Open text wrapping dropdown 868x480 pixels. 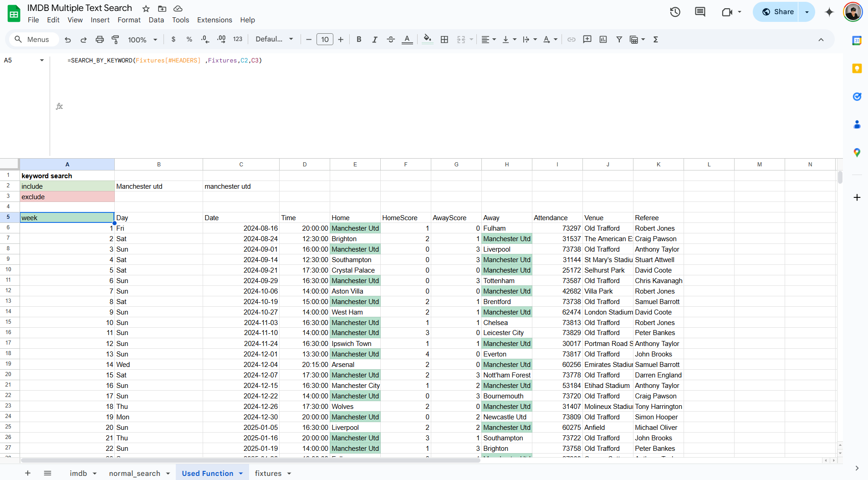pos(530,40)
